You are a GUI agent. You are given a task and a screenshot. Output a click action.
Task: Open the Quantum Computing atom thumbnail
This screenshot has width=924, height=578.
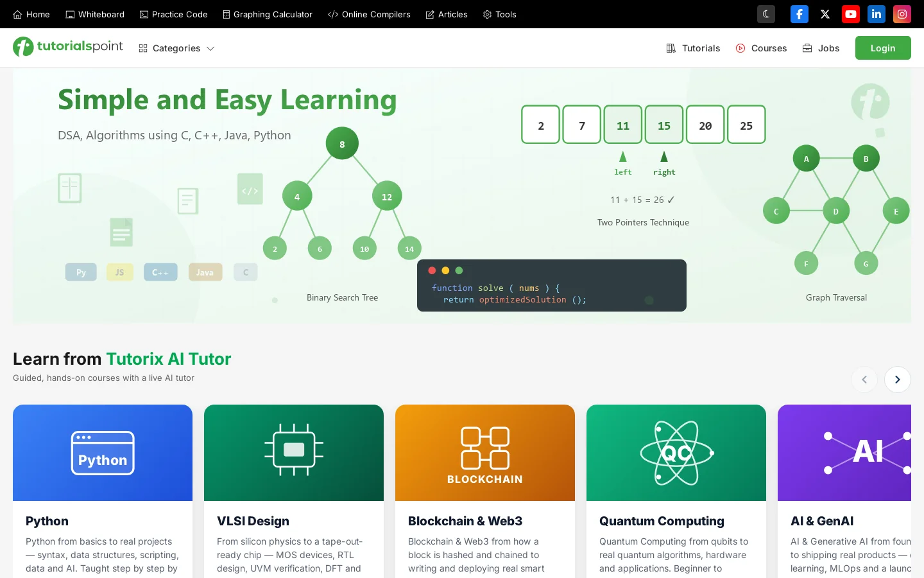(676, 453)
